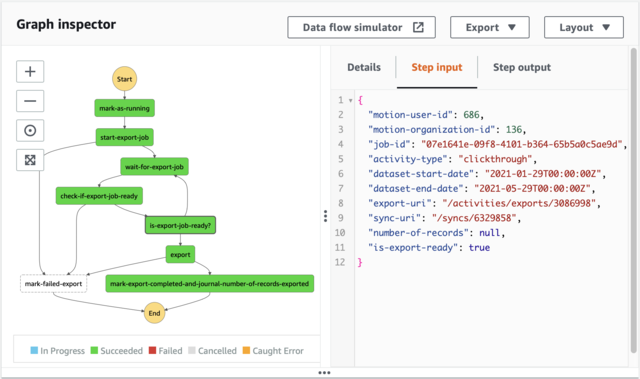Click the dataset-end-date value

coord(532,188)
